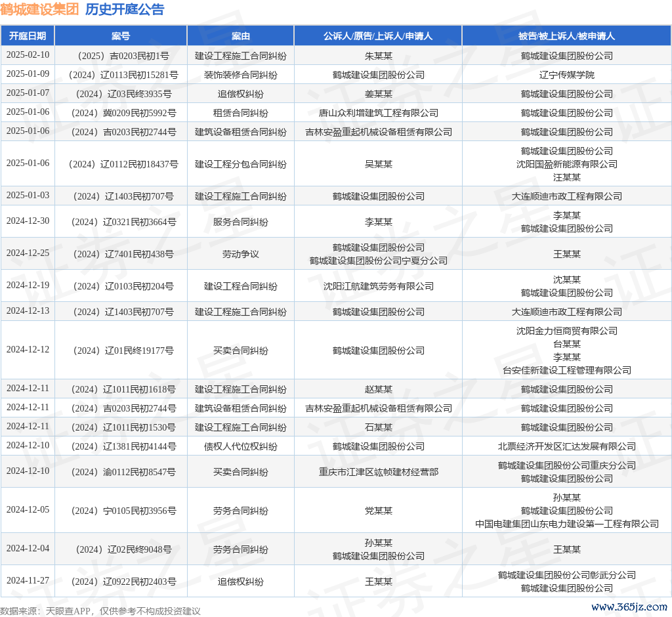
Task: Click the date 2024-11-27
Action: 28,580
